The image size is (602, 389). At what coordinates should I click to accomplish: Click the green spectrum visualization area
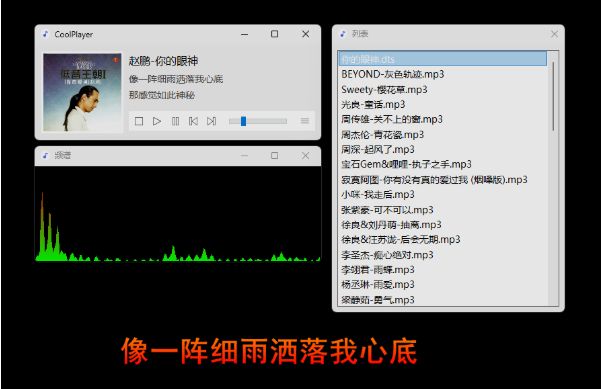pyautogui.click(x=178, y=214)
